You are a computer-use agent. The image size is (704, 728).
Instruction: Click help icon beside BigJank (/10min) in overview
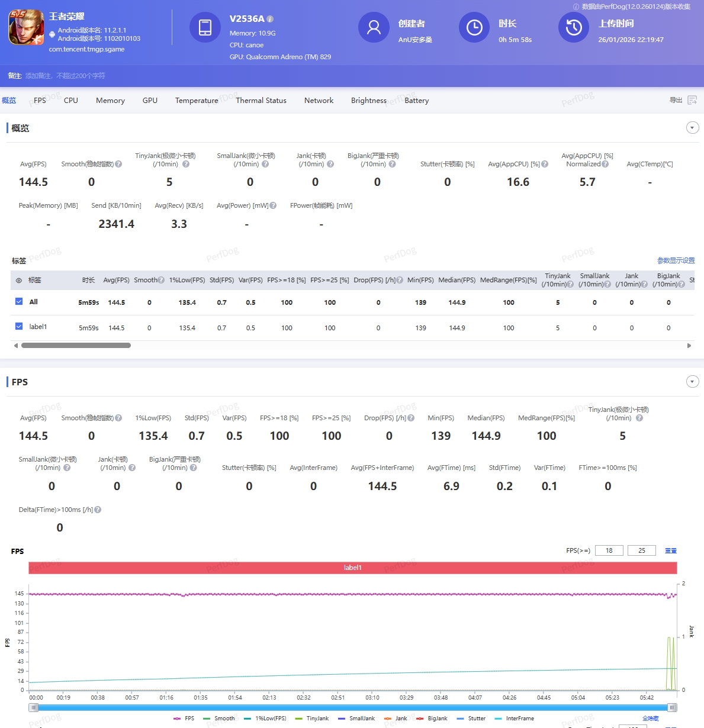click(x=392, y=164)
